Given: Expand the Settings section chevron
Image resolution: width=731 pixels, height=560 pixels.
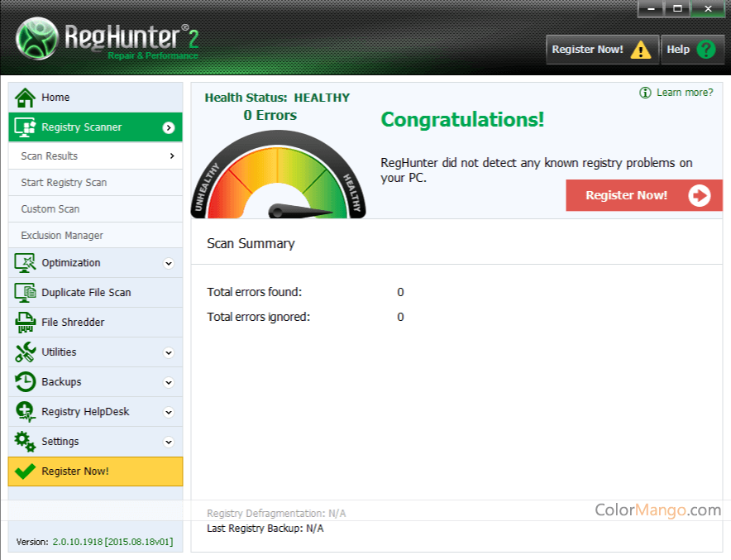Looking at the screenshot, I should (169, 443).
